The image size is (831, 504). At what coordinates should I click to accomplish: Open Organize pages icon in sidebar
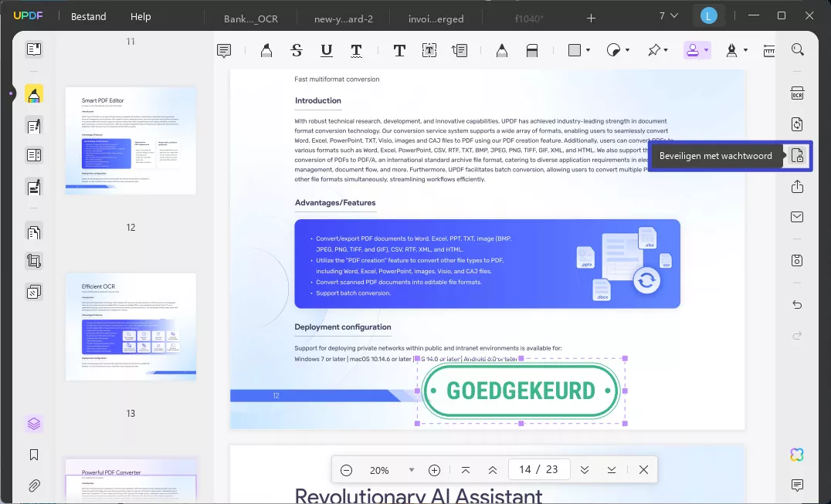tap(34, 232)
